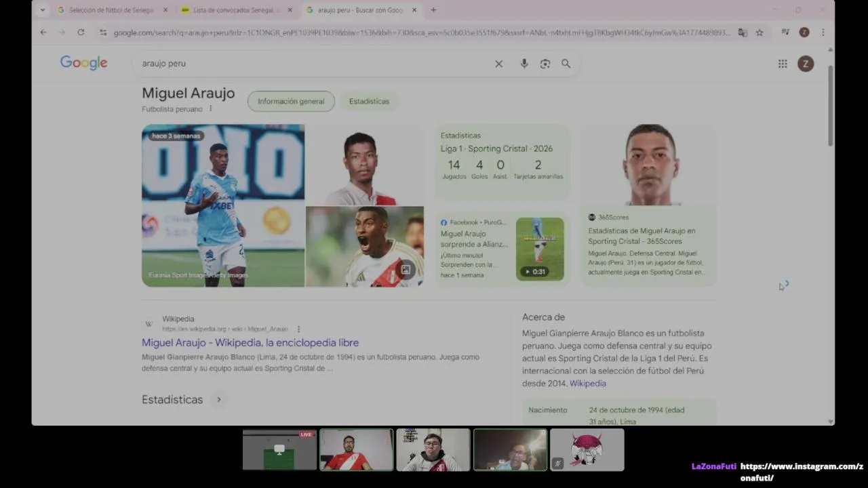
Task: Translate this page icon
Action: click(x=743, y=33)
